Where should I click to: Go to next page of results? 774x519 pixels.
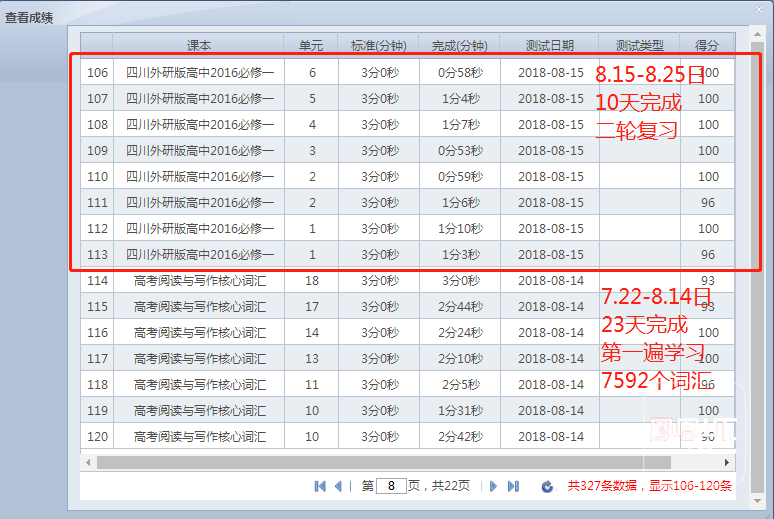[493, 486]
